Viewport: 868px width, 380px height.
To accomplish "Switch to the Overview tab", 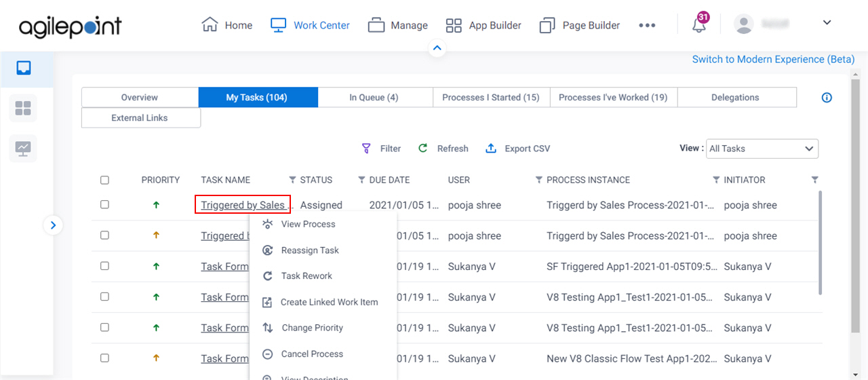I will click(140, 97).
